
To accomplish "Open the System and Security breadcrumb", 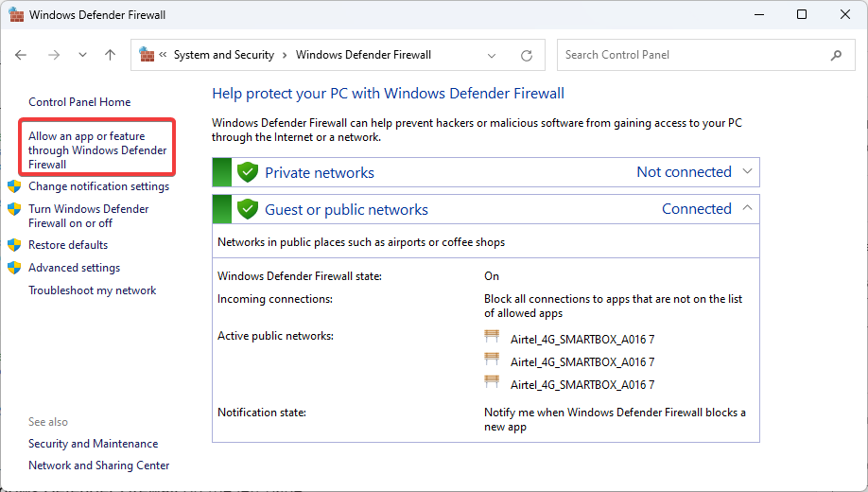I will pos(224,55).
